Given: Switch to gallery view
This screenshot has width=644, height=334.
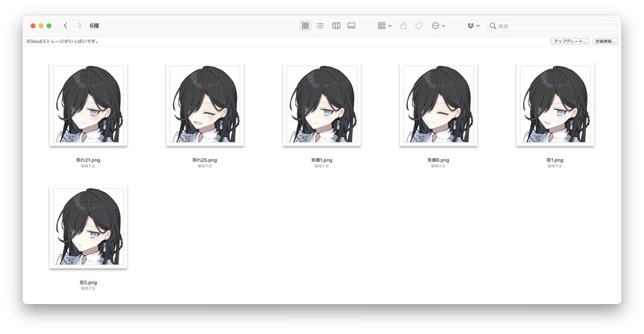Looking at the screenshot, I should click(351, 26).
